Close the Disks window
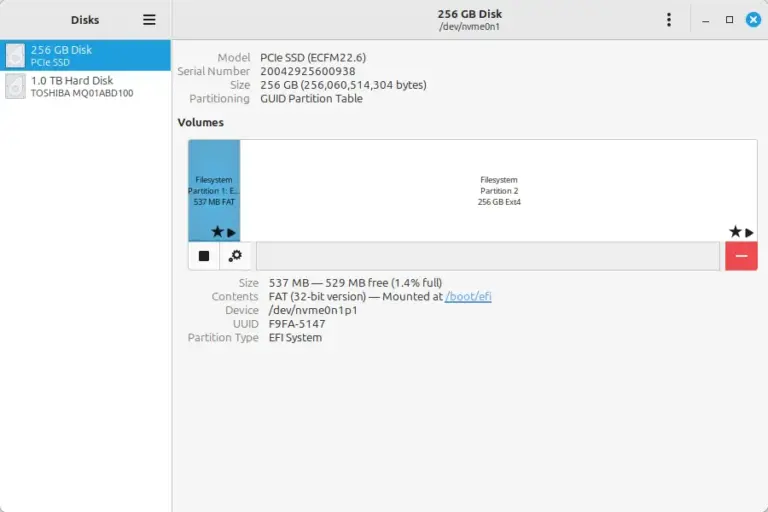 pyautogui.click(x=753, y=20)
